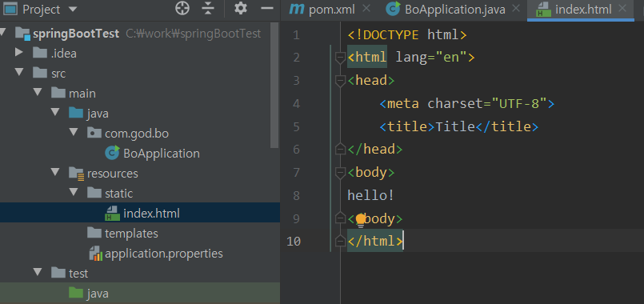Click the com.god.bo package icon

click(94, 133)
